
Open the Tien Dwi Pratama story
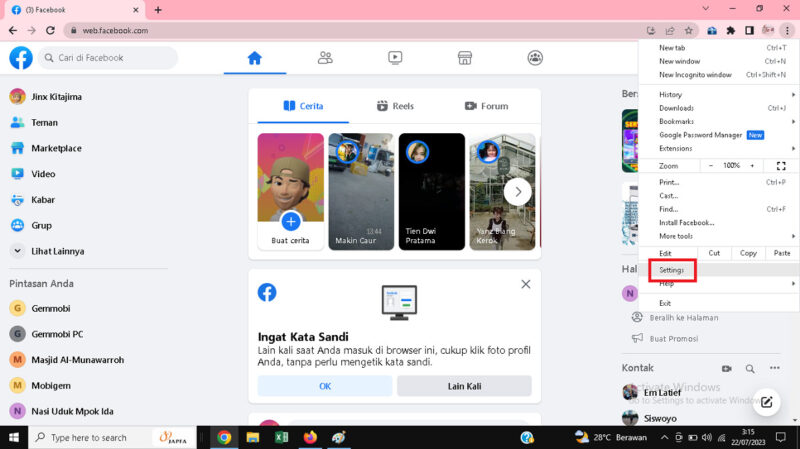[432, 192]
